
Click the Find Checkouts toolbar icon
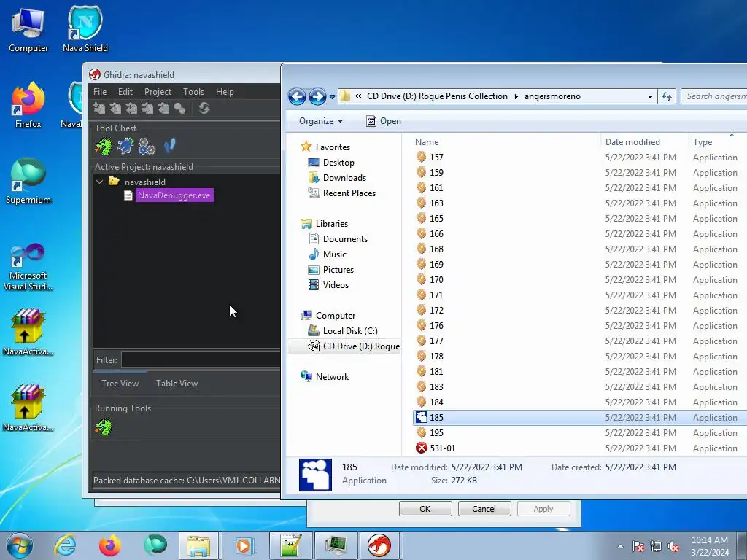(x=179, y=109)
